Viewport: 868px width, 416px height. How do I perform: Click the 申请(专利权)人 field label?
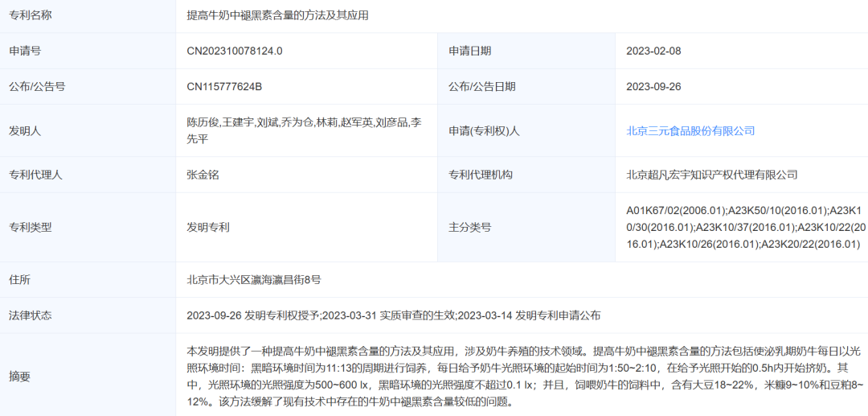pos(485,130)
